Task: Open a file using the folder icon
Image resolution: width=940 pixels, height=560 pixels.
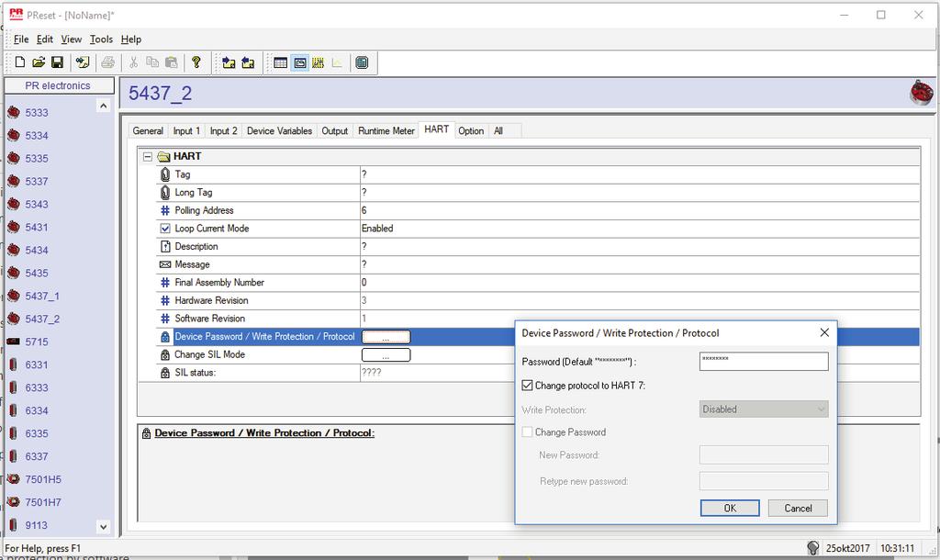Action: (x=39, y=62)
